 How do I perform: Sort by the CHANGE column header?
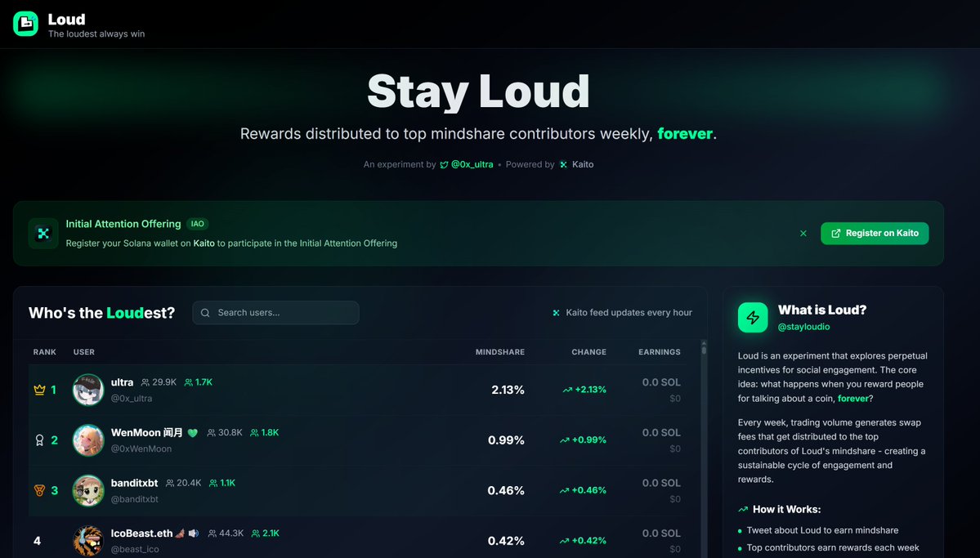coord(588,352)
